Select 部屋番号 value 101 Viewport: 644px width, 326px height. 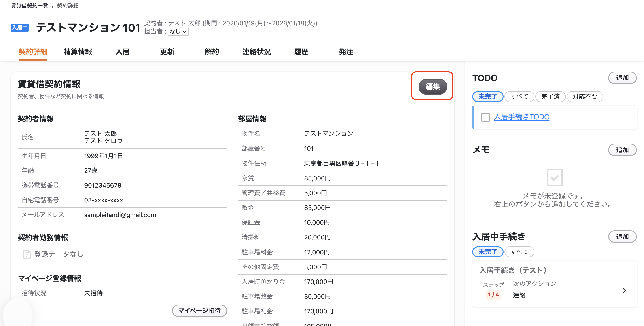309,148
